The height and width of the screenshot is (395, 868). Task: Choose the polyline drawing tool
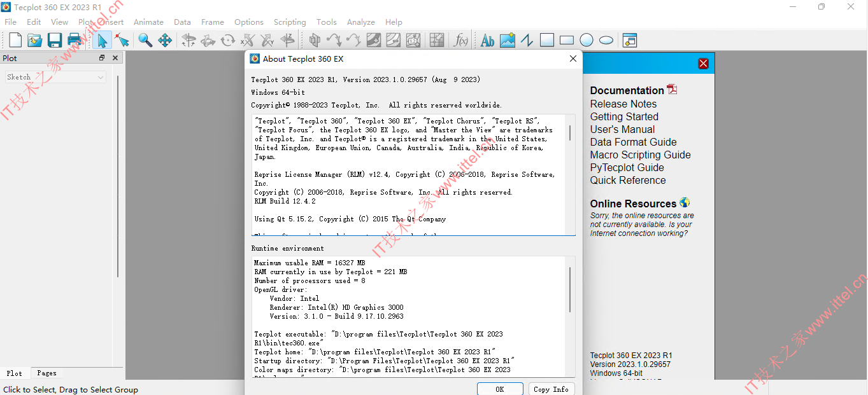(527, 40)
